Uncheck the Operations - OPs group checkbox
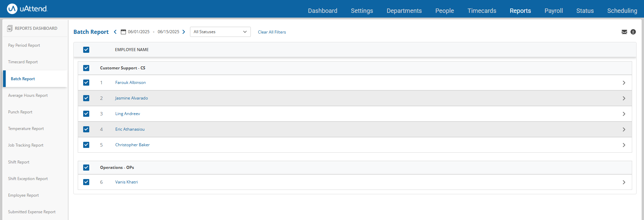The image size is (644, 220). pyautogui.click(x=86, y=168)
